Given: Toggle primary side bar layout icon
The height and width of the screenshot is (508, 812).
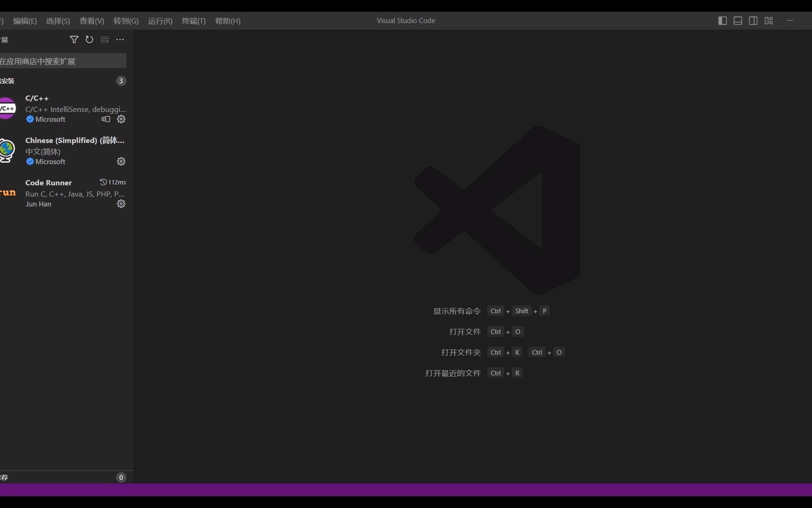Looking at the screenshot, I should (x=723, y=21).
